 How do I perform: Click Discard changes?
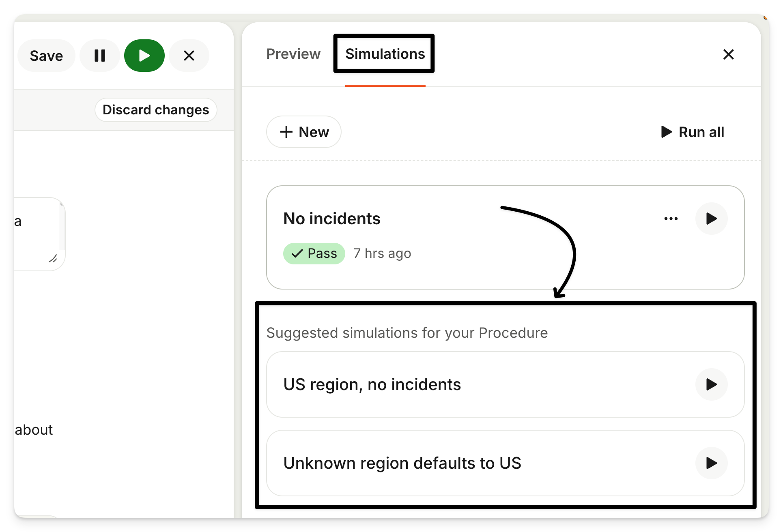(x=156, y=109)
